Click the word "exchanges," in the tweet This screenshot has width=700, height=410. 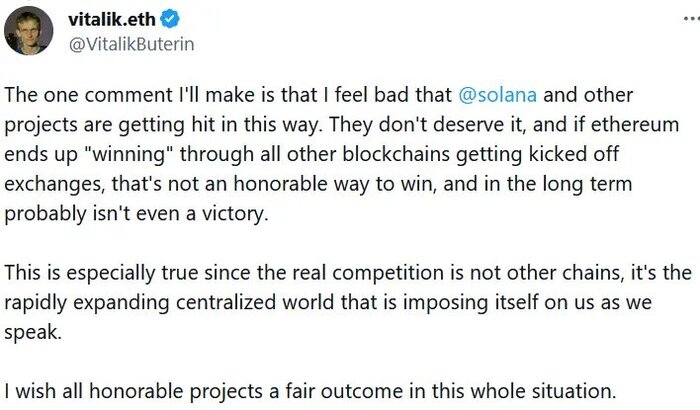51,187
